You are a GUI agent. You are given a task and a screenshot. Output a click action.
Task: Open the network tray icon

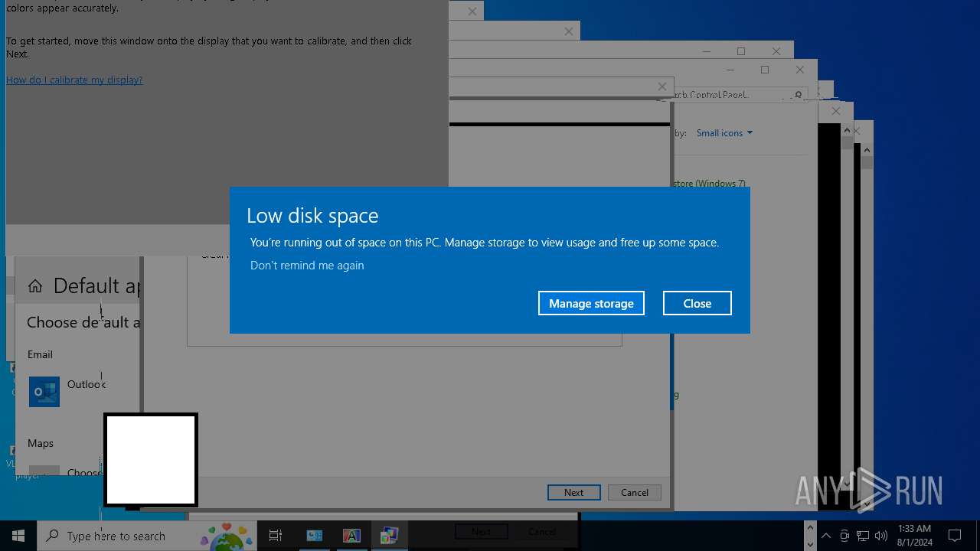point(863,536)
